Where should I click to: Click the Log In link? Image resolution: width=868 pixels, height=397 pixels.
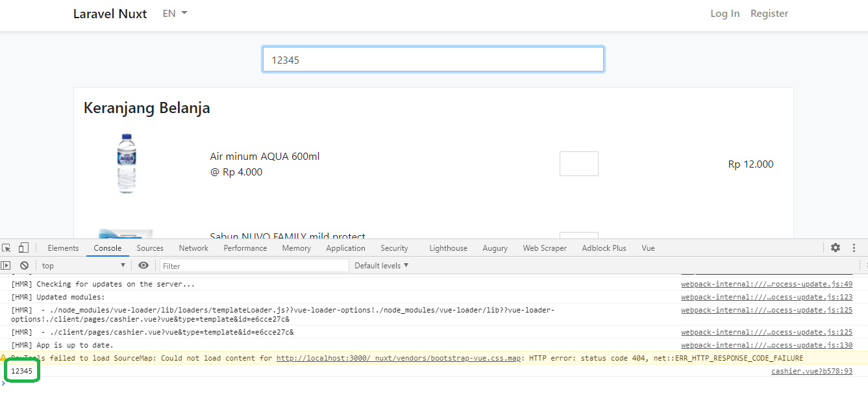point(725,13)
